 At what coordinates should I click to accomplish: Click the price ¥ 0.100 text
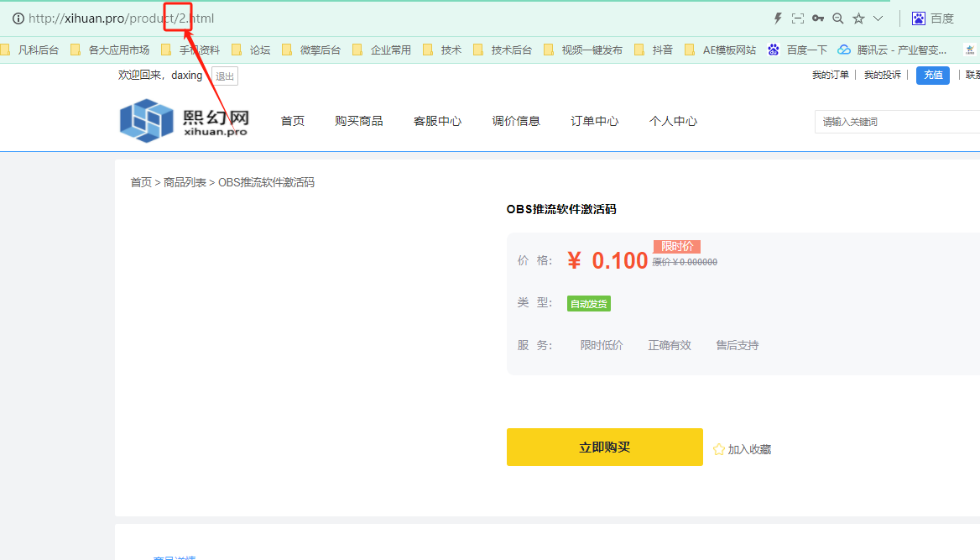click(607, 260)
